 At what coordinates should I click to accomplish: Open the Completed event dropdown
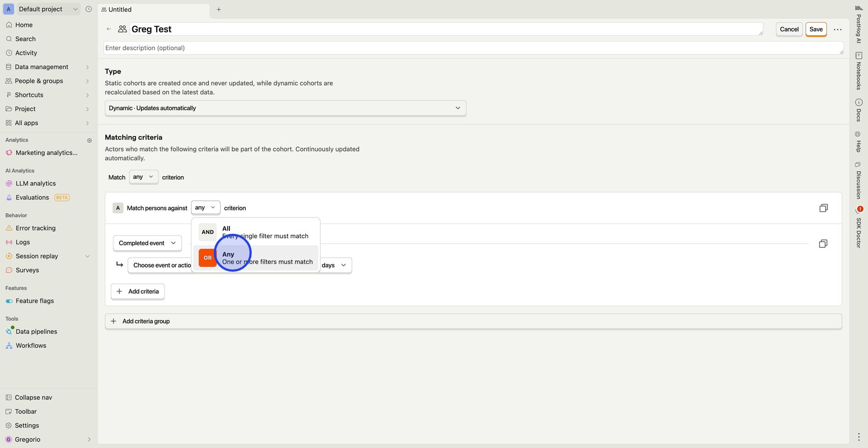pyautogui.click(x=147, y=244)
